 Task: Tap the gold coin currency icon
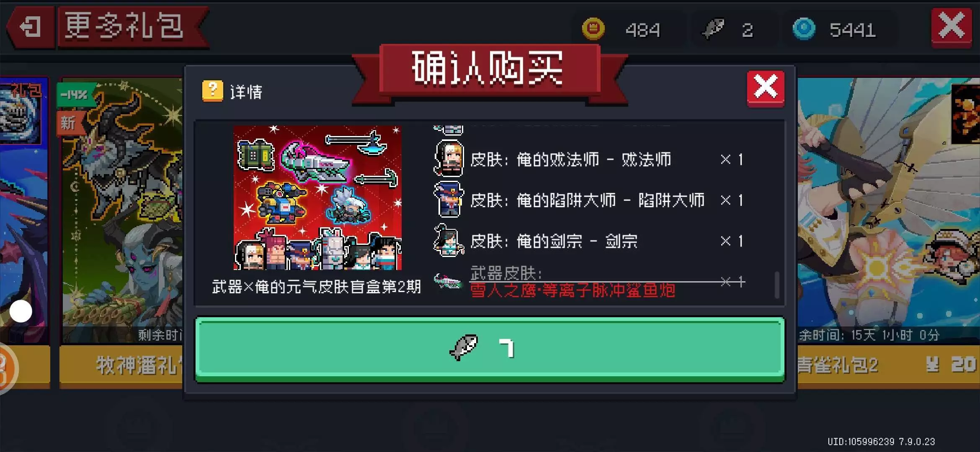coord(593,29)
